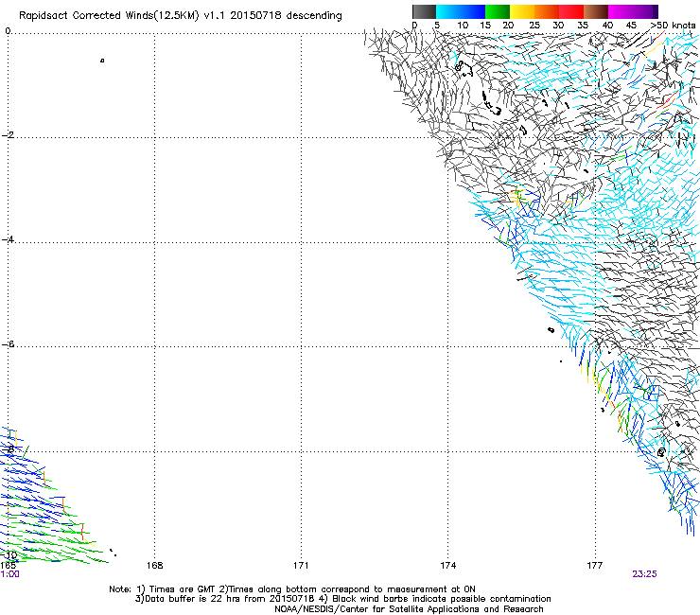Screen dimensions: 700x615
Task: Click the longitude label '168'
Action: 154,566
